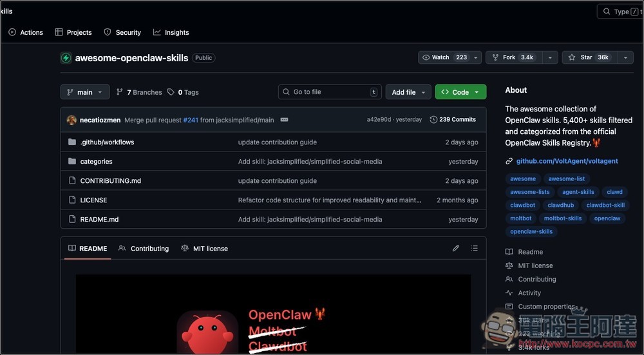Image resolution: width=644 pixels, height=355 pixels.
Task: Open the Insights tab
Action: pos(171,32)
